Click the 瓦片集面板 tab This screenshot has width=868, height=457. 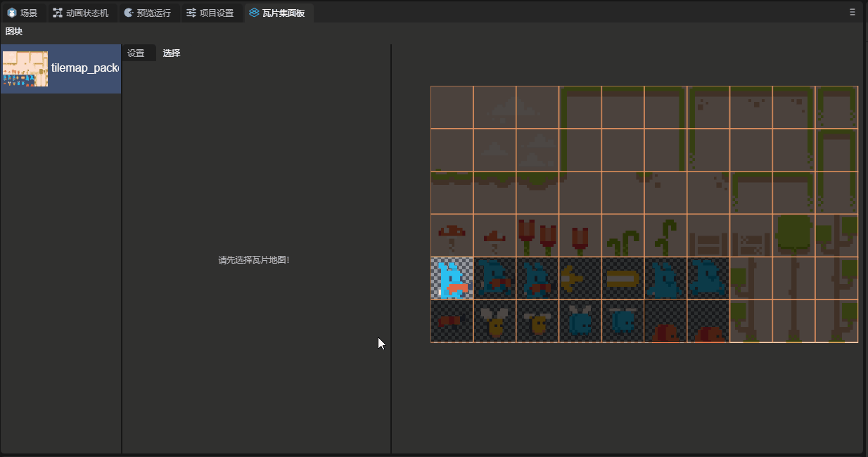(x=277, y=13)
